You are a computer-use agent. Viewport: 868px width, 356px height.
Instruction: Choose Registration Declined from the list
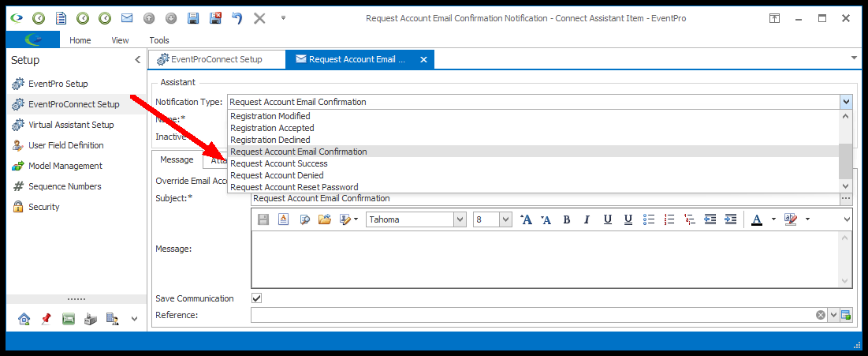pos(270,140)
